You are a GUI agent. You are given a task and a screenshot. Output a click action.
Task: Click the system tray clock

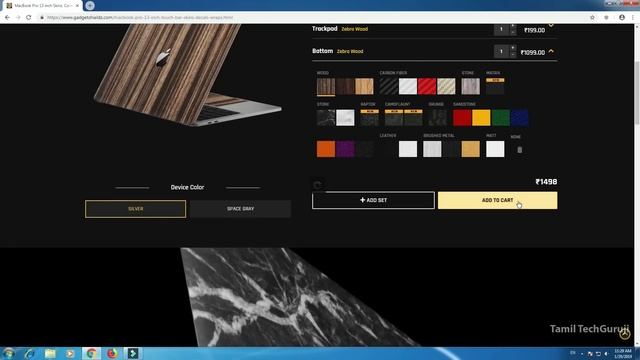(623, 353)
